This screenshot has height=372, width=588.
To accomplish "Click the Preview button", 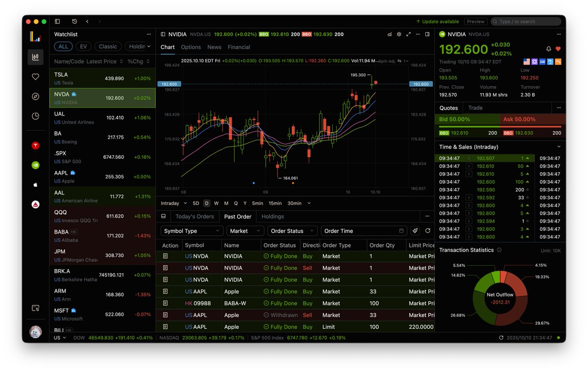I will pos(476,22).
